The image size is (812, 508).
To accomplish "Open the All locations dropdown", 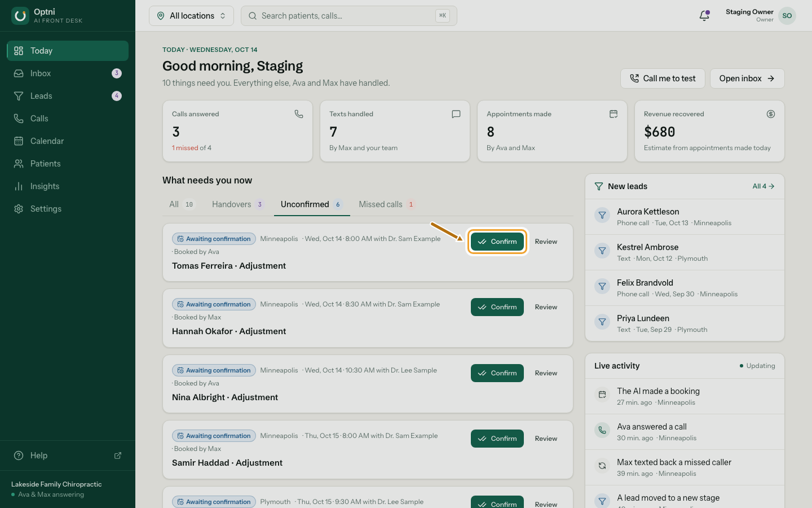I will 191,16.
